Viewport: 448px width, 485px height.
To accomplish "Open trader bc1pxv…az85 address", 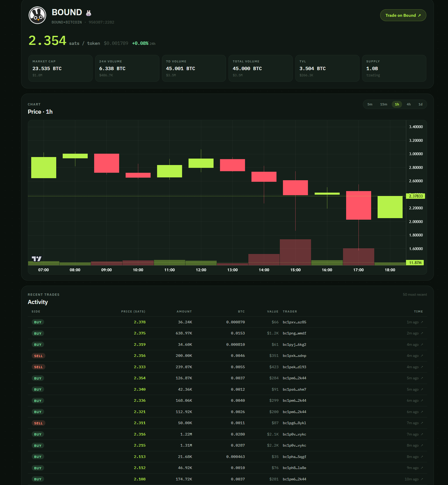I will coord(294,322).
